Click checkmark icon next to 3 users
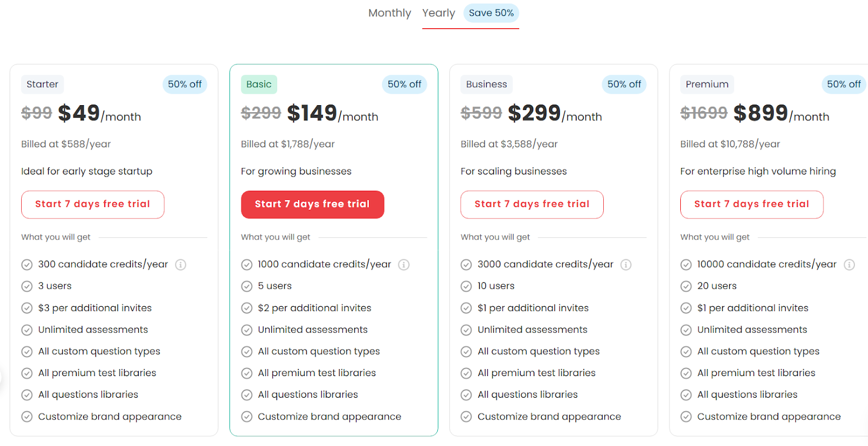Image resolution: width=868 pixels, height=446 pixels. pos(27,286)
